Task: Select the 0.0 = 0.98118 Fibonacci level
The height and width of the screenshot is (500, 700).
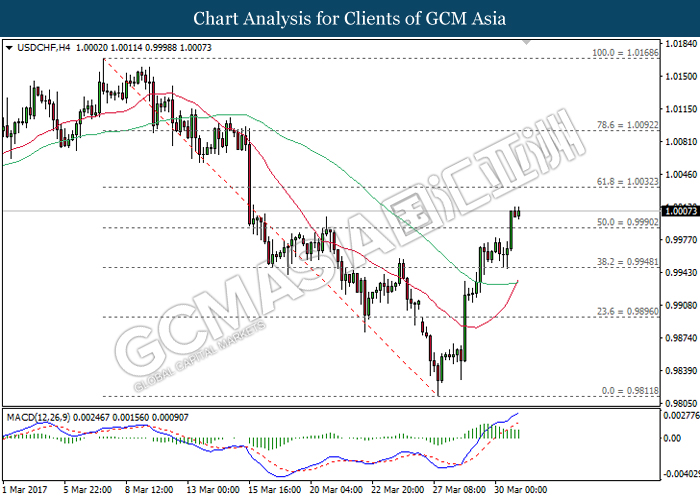Action: pyautogui.click(x=629, y=391)
